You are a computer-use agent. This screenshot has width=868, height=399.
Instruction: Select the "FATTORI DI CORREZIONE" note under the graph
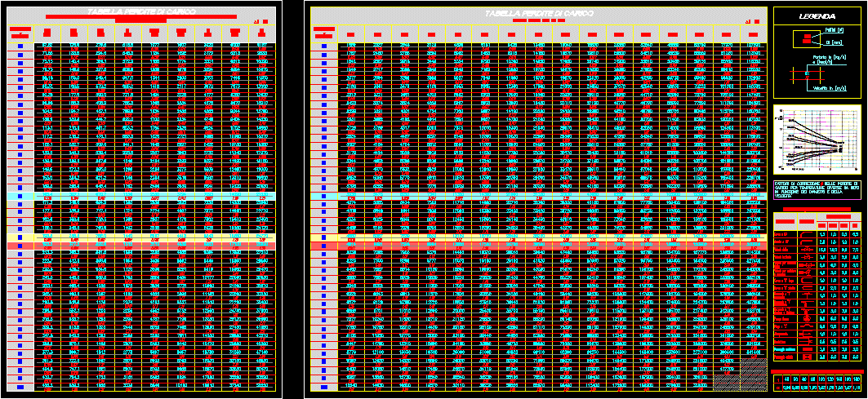tap(817, 190)
